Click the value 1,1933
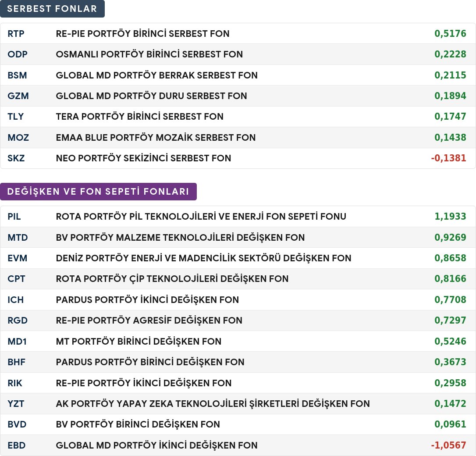 (450, 217)
